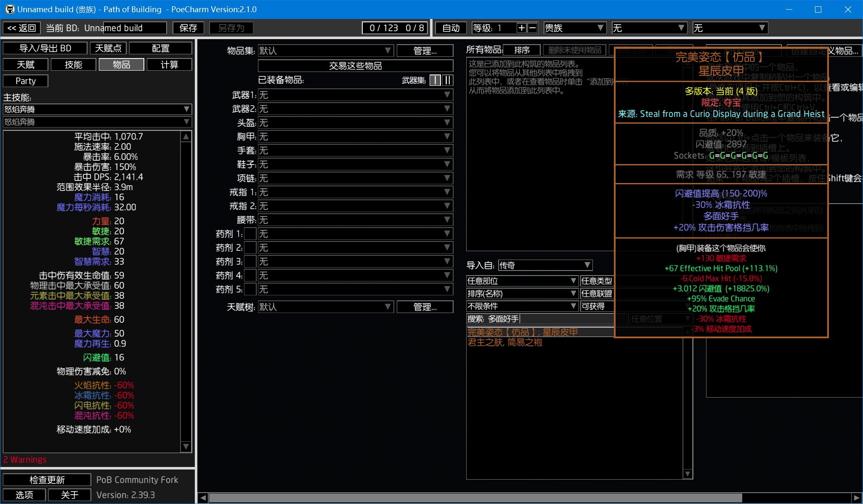Open the 贵族 class dropdown
Viewport: 863px width, 504px height.
click(x=575, y=28)
